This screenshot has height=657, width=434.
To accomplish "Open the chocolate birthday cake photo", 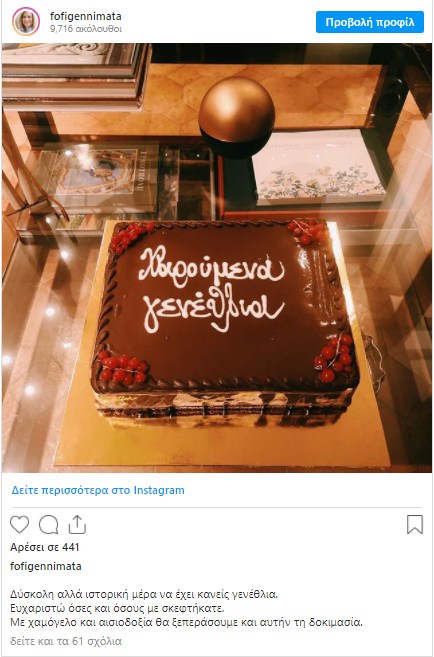I will coord(217,258).
